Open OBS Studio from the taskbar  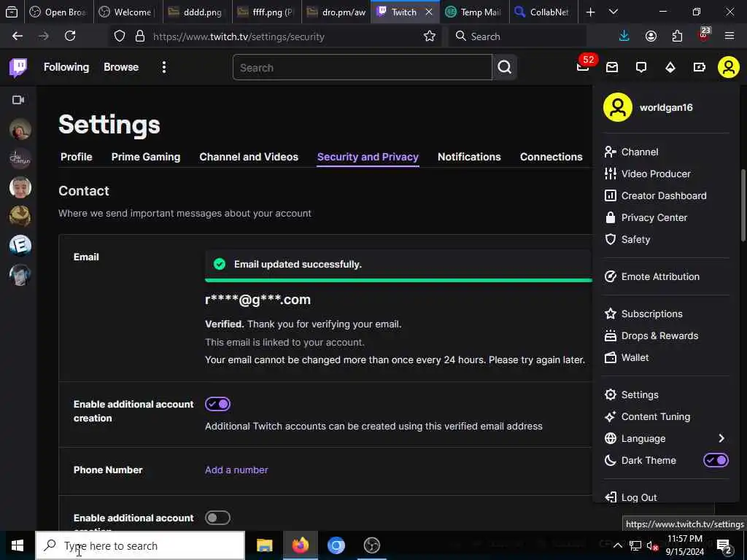coord(371,545)
